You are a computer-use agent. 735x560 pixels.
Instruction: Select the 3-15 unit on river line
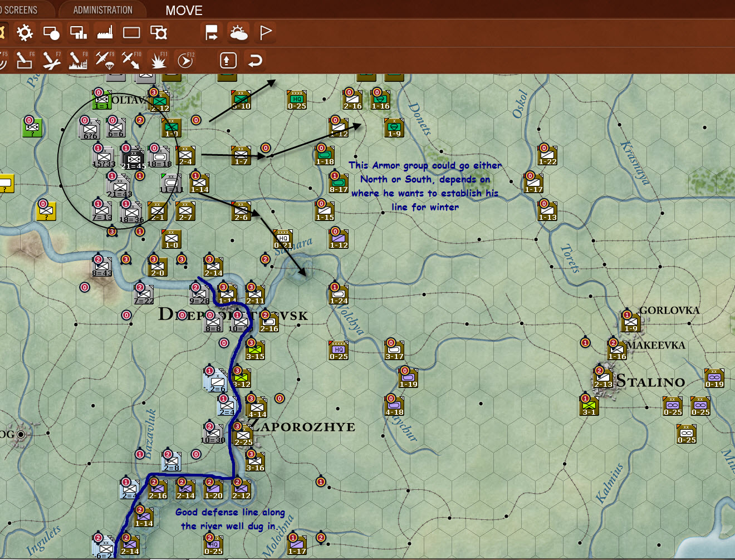[x=255, y=351]
